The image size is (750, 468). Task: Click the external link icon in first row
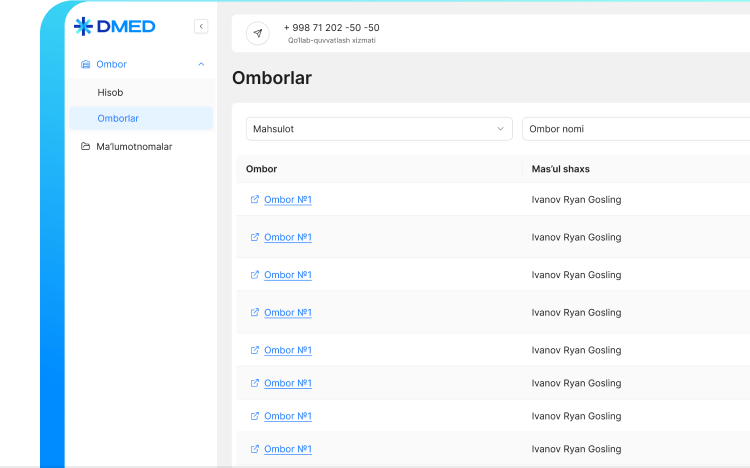254,200
